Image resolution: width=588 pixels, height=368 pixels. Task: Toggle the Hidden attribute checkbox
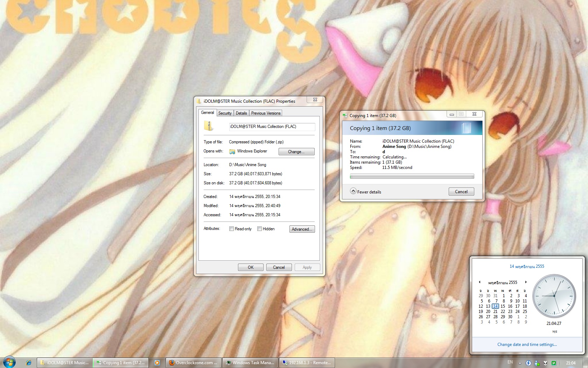click(x=259, y=229)
